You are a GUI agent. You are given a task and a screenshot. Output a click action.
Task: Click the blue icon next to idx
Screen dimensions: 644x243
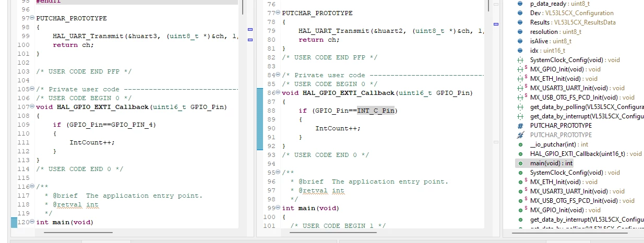tap(520, 51)
